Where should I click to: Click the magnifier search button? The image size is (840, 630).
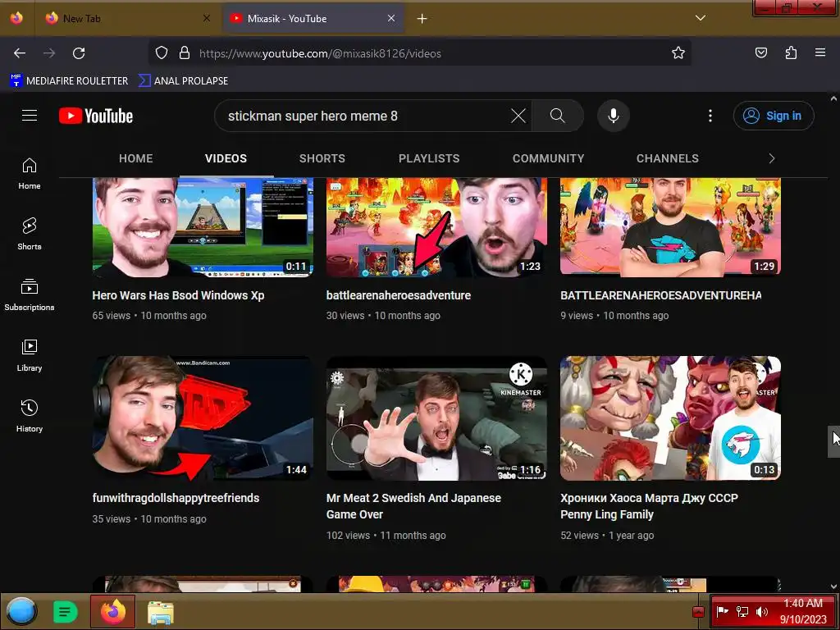[x=557, y=116]
